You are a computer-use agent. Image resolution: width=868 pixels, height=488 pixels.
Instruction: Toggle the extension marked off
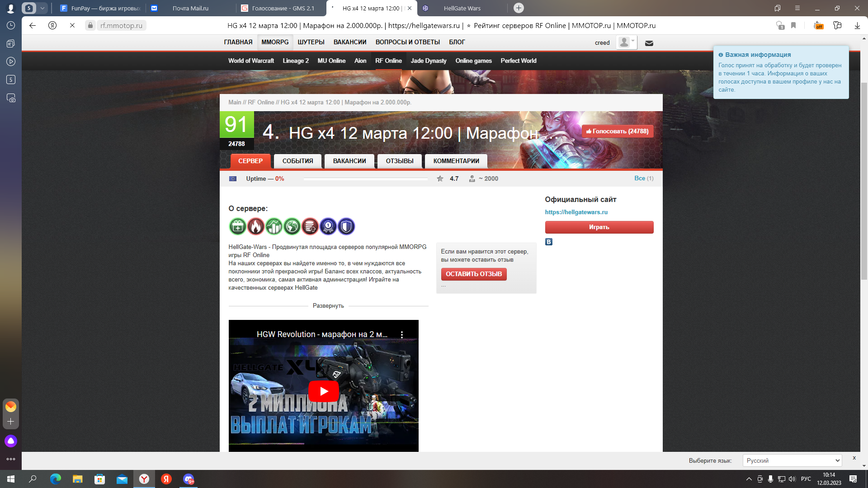[x=818, y=26]
